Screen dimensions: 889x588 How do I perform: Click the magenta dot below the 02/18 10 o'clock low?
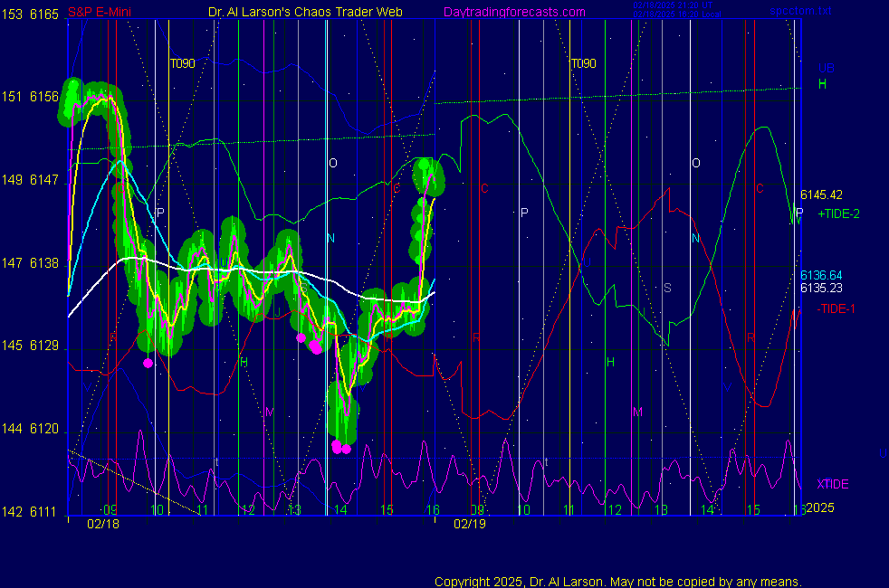pos(148,363)
